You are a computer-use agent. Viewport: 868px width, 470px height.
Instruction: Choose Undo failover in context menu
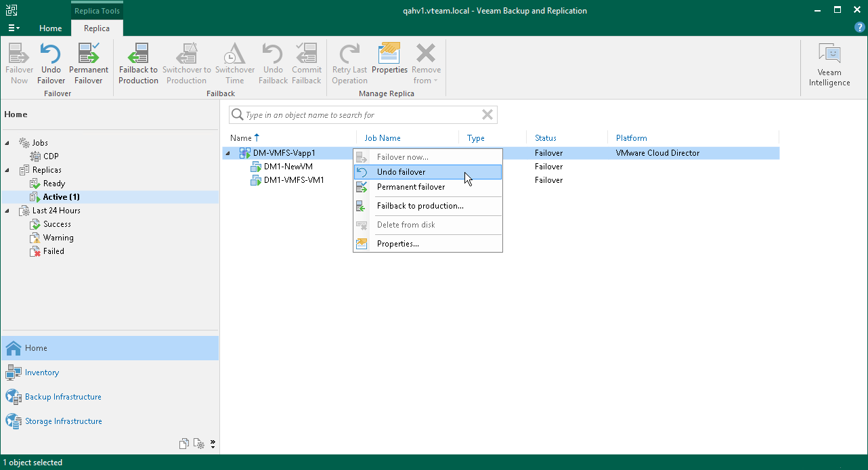401,172
